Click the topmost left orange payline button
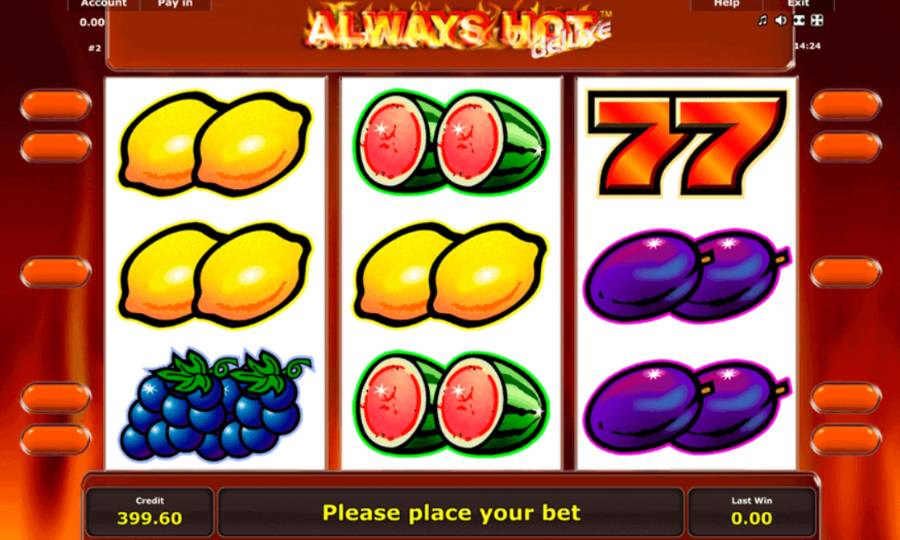The image size is (900, 540). (56, 105)
